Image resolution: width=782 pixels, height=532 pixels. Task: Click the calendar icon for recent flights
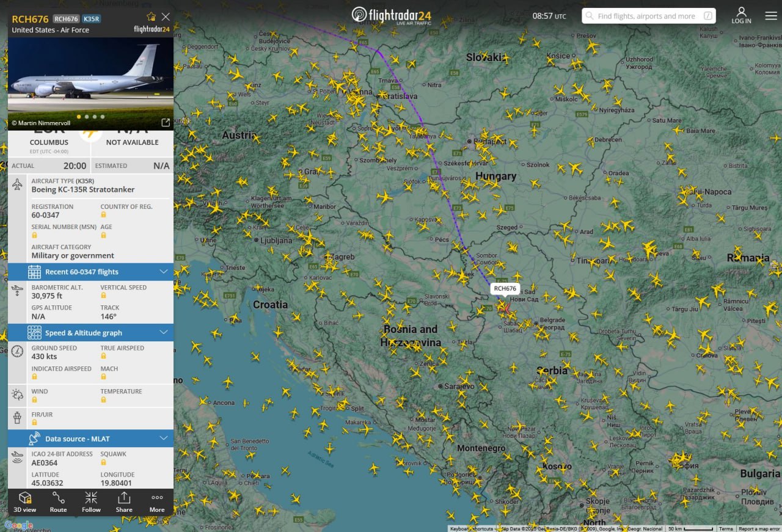point(34,272)
